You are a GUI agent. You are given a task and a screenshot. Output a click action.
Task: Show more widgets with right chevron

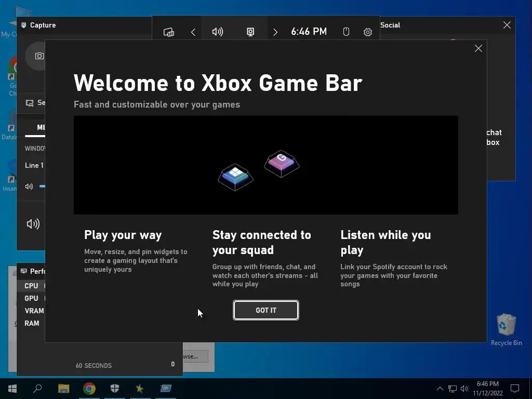(x=275, y=32)
